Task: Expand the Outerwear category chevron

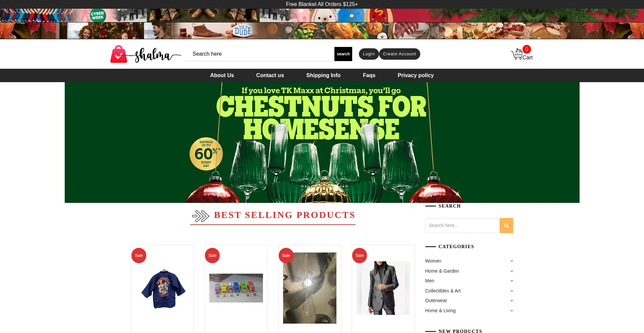Action: coord(512,301)
